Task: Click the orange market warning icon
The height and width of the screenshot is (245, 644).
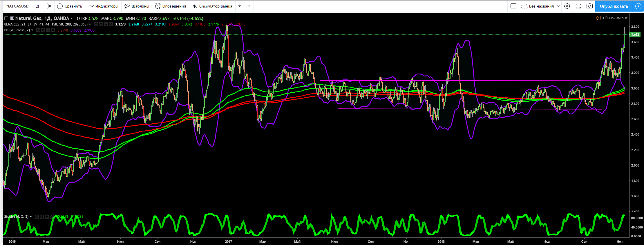Action: coord(598,18)
